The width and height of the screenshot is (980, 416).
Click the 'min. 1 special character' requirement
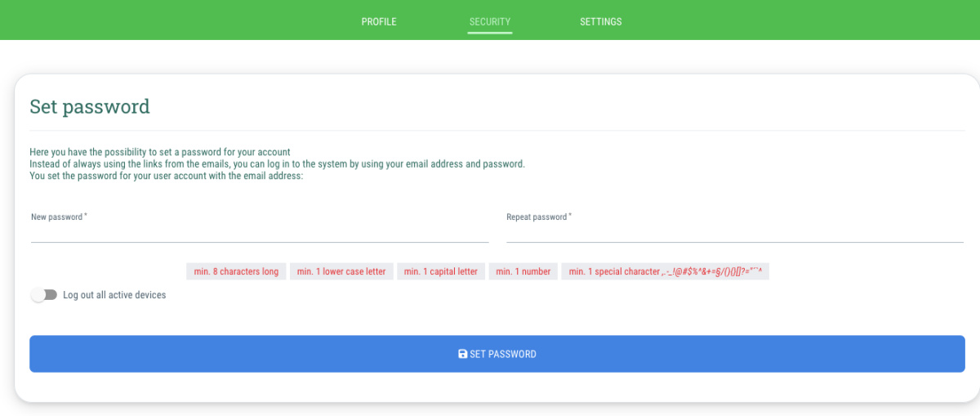coord(665,271)
